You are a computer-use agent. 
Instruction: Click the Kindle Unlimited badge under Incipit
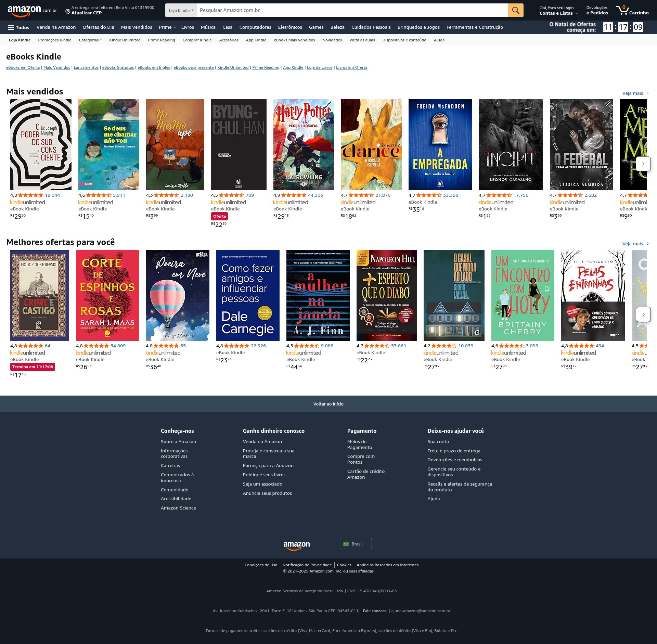[496, 202]
